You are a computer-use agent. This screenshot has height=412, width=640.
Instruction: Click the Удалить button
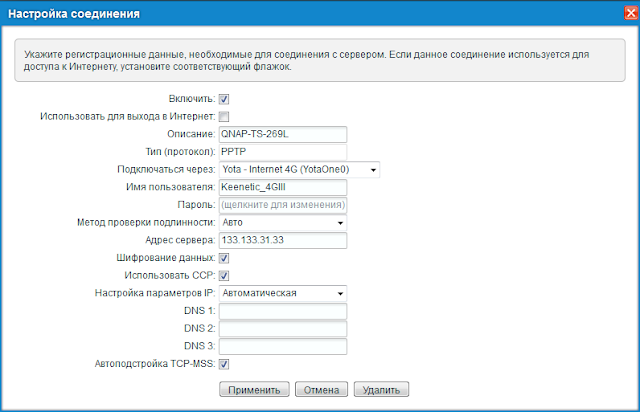tap(381, 390)
